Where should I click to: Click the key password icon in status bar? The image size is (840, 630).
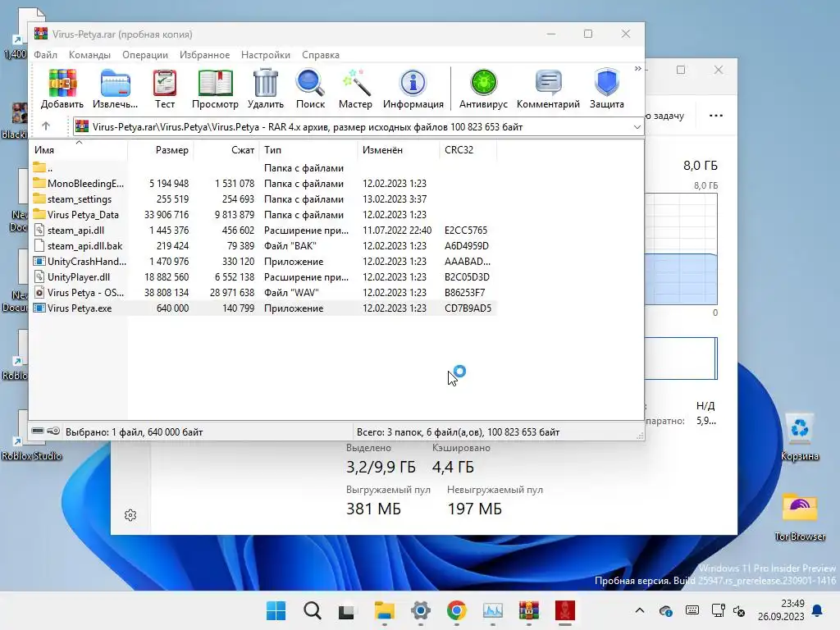pyautogui.click(x=53, y=431)
